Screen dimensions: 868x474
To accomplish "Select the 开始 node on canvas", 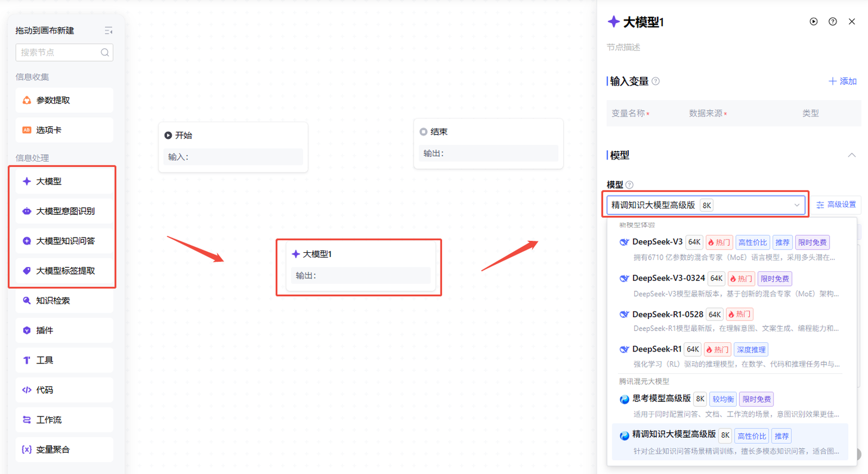I will click(233, 146).
